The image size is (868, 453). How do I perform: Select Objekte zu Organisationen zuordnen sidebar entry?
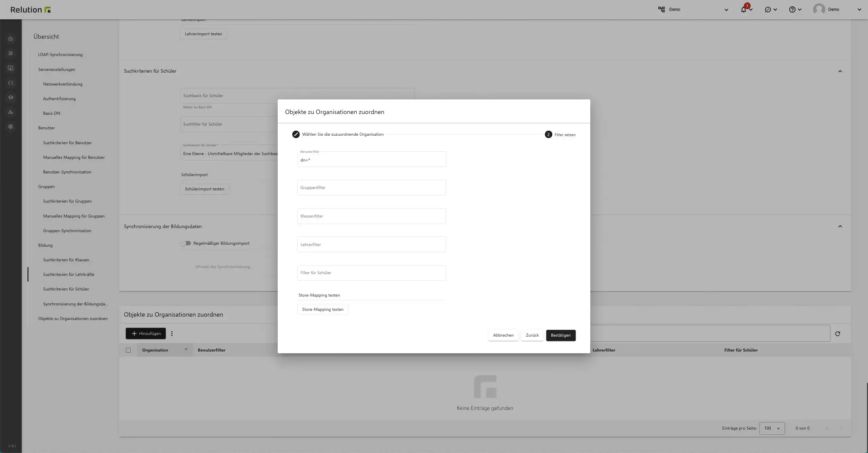pos(73,319)
